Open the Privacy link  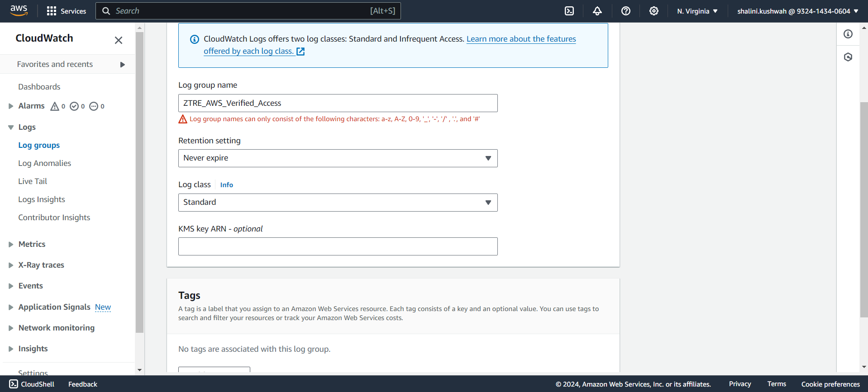tap(740, 384)
